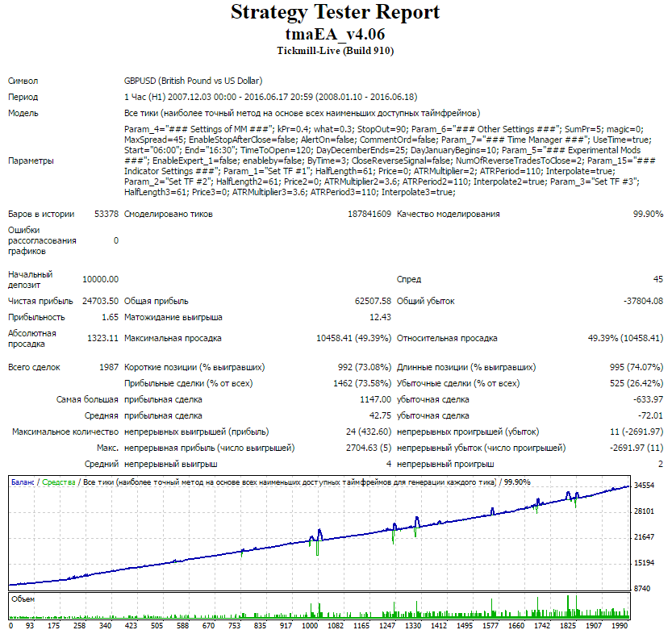Select the initial deposit value 10000.00
This screenshot has width=672, height=634.
coord(100,279)
